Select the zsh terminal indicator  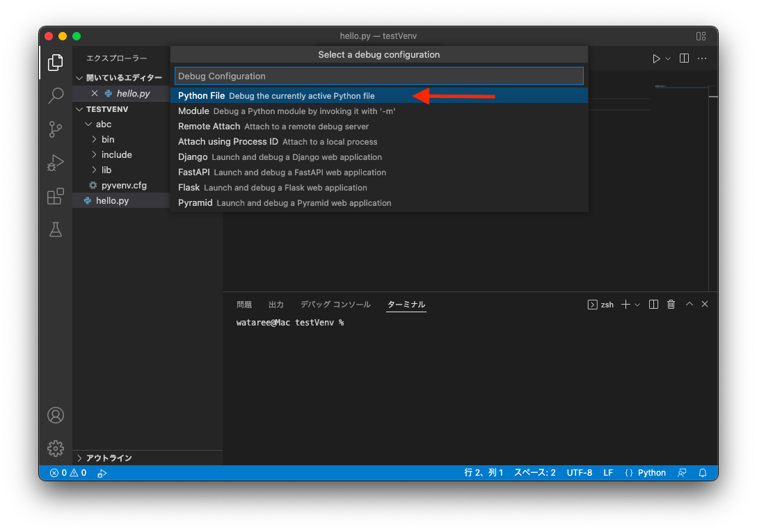pyautogui.click(x=600, y=305)
